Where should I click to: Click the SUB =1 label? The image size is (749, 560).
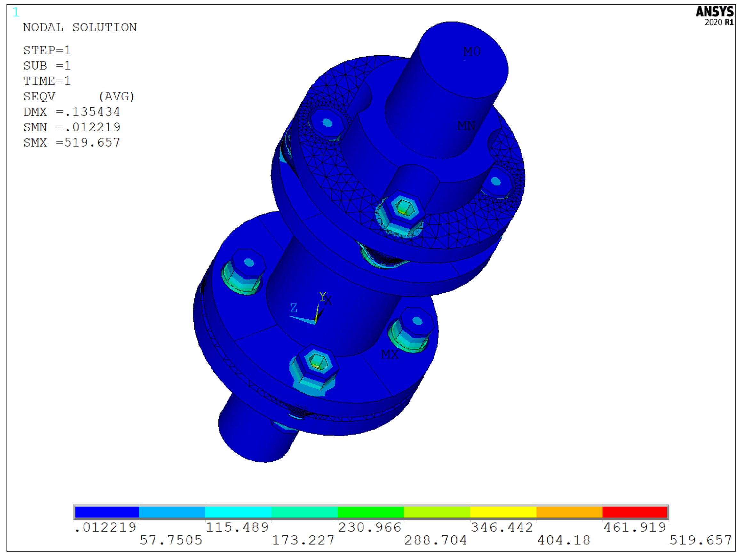pyautogui.click(x=47, y=66)
